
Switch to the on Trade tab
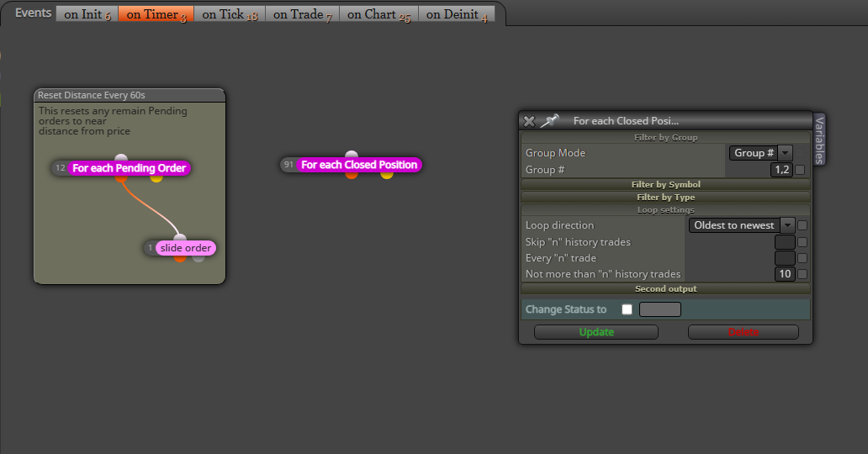pos(302,13)
